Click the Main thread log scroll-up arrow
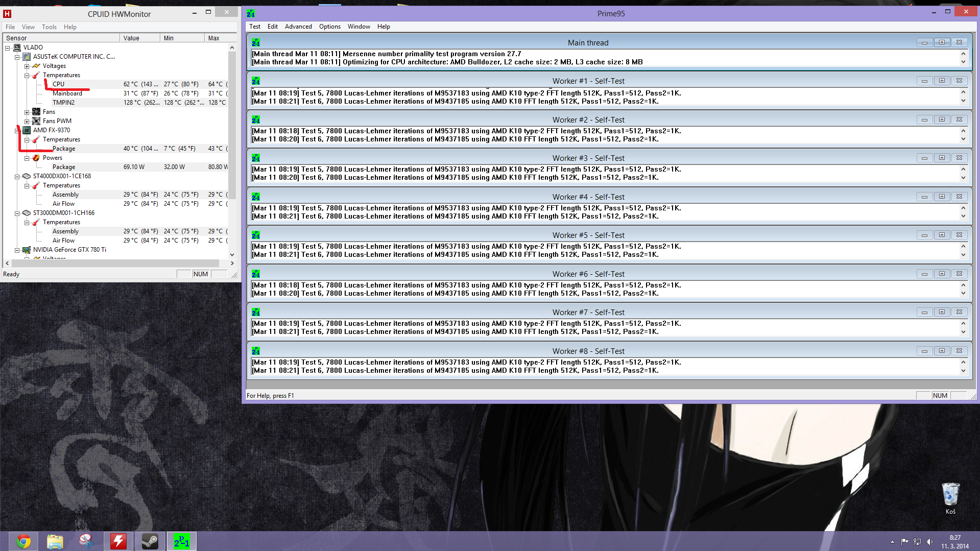 [x=963, y=54]
